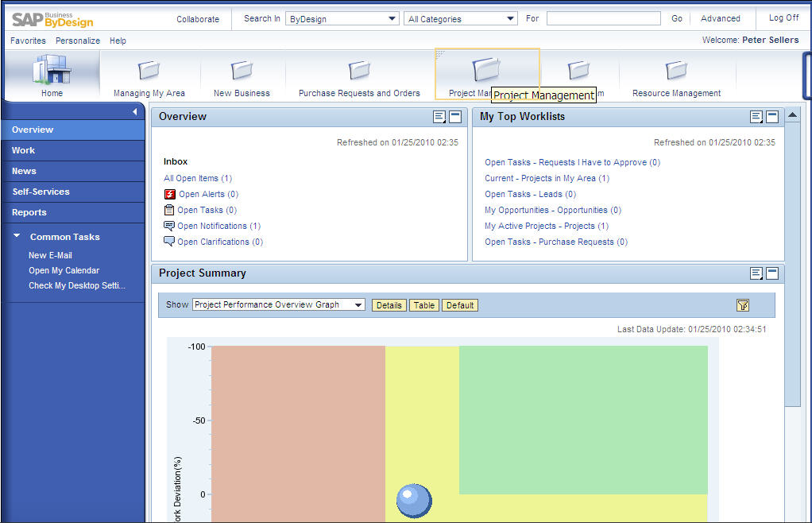The width and height of the screenshot is (812, 523).
Task: Open the Home work center
Action: coord(52,76)
